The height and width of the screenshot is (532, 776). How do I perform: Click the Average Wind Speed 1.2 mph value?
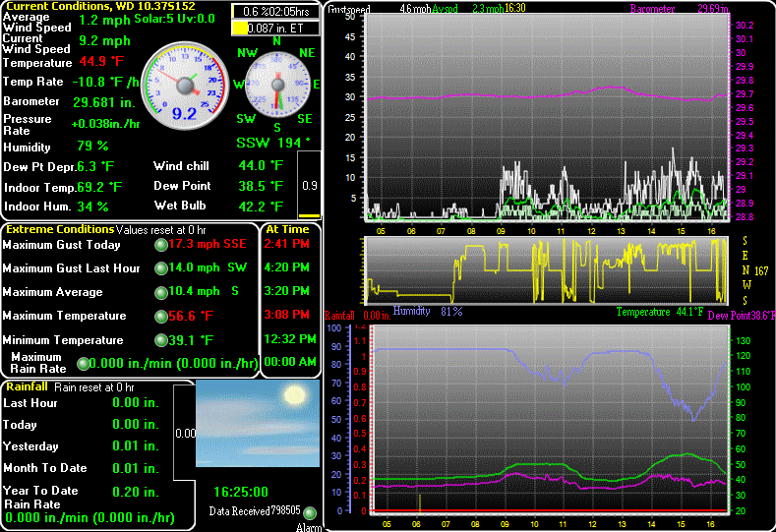[104, 21]
